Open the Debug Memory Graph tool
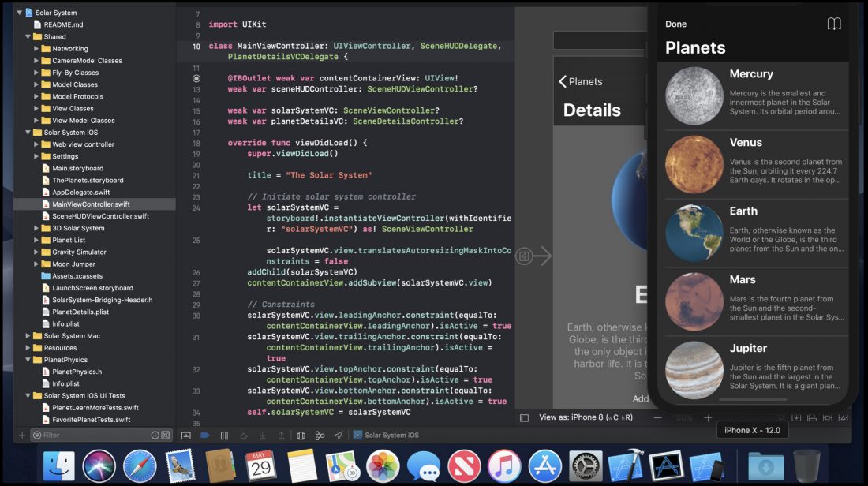This screenshot has width=868, height=486. [320, 436]
